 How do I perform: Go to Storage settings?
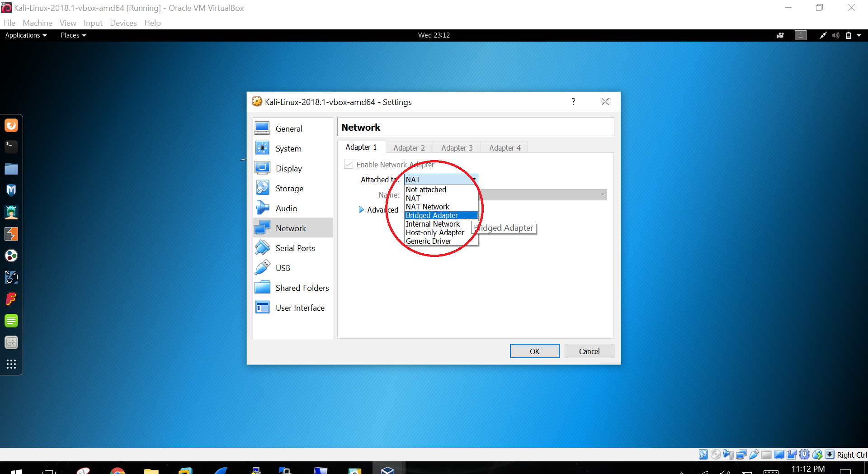[x=289, y=189]
